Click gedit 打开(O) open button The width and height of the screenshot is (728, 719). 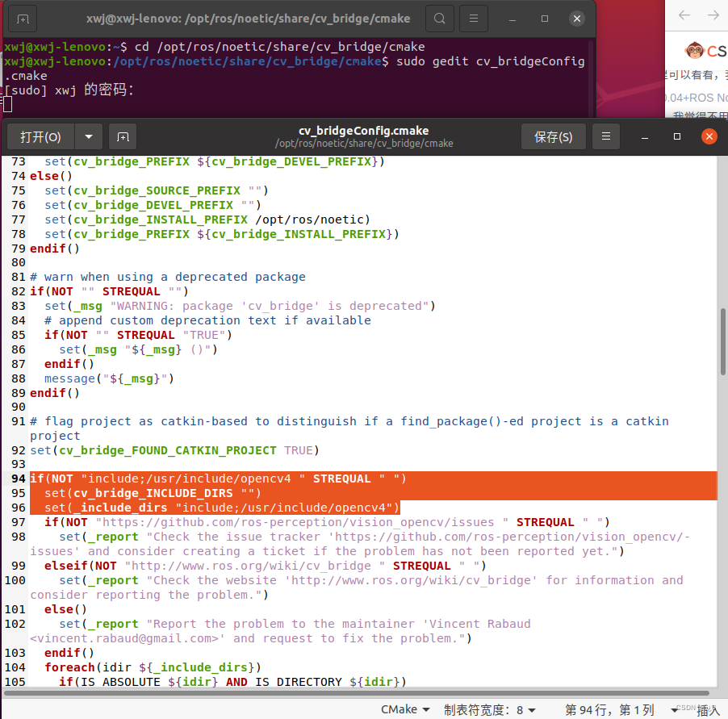coord(41,137)
